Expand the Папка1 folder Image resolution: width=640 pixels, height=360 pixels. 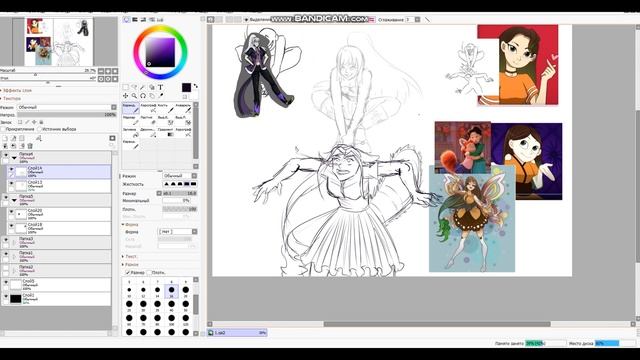click(14, 257)
